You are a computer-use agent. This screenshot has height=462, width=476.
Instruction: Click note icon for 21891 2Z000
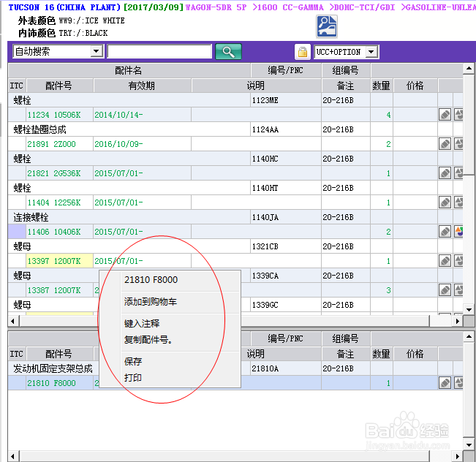pyautogui.click(x=445, y=144)
